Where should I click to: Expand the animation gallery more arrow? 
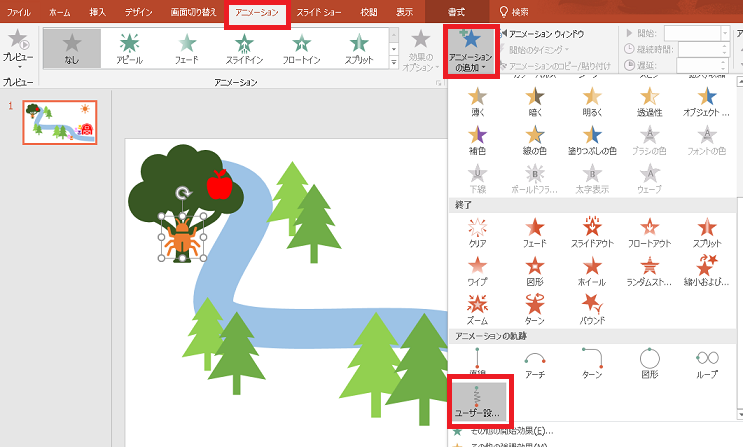coord(393,63)
